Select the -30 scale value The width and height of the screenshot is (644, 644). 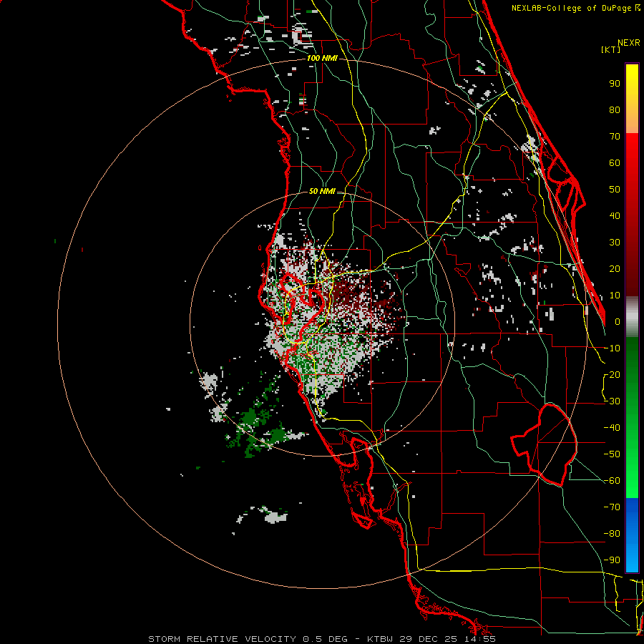(x=612, y=401)
